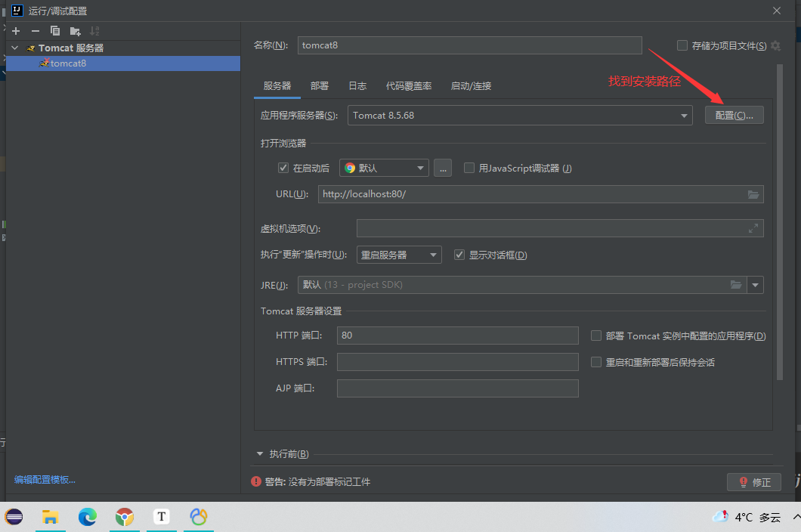Viewport: 801px width, 532px height.
Task: Browse for JRE with folder icon
Action: pyautogui.click(x=735, y=285)
